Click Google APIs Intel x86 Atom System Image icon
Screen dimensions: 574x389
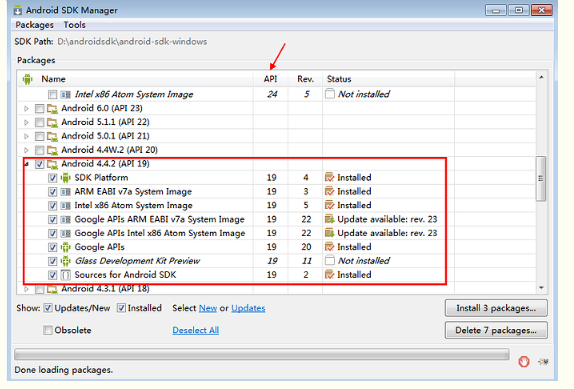[66, 233]
